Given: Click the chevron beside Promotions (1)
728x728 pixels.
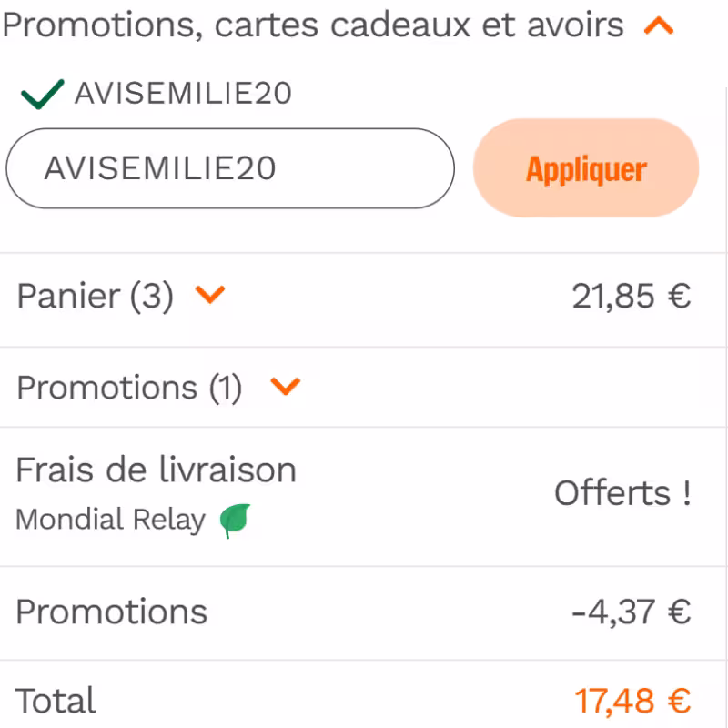Looking at the screenshot, I should click(285, 387).
